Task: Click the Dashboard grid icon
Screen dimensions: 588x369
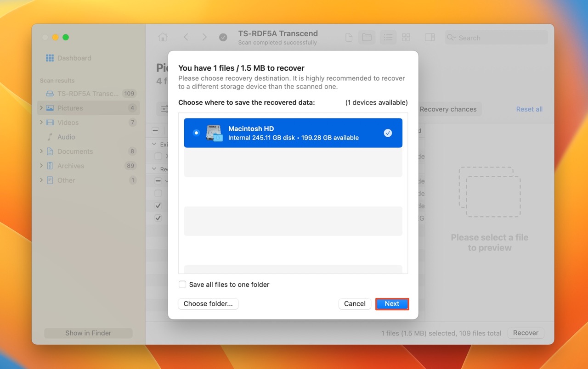Action: pyautogui.click(x=50, y=58)
